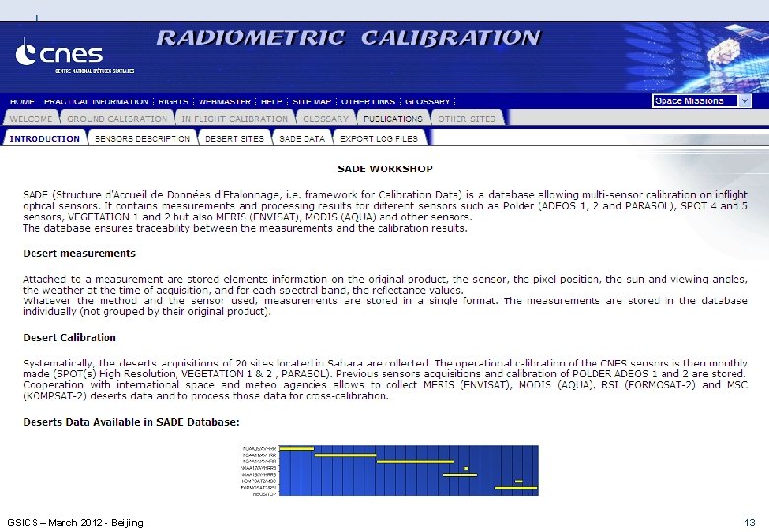Select the INTRODUCTION sub-tab
Screen dimensions: 769x532
tap(44, 139)
